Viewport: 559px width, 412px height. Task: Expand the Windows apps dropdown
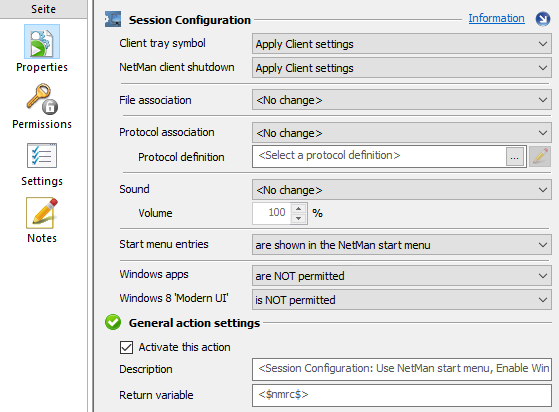(402, 275)
